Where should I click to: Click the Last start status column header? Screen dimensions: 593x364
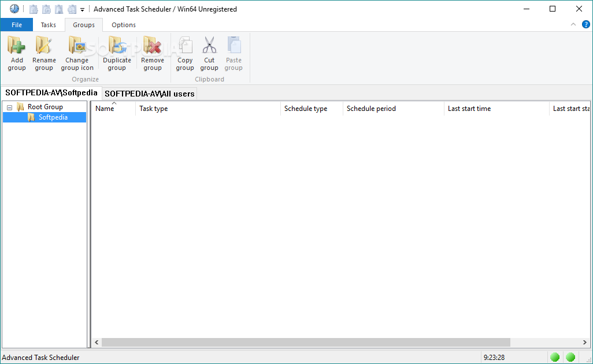pos(570,109)
